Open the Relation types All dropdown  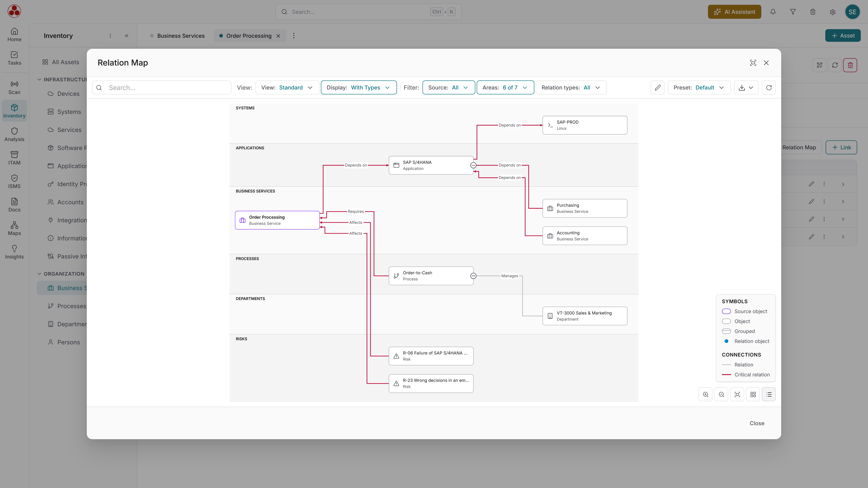(571, 88)
